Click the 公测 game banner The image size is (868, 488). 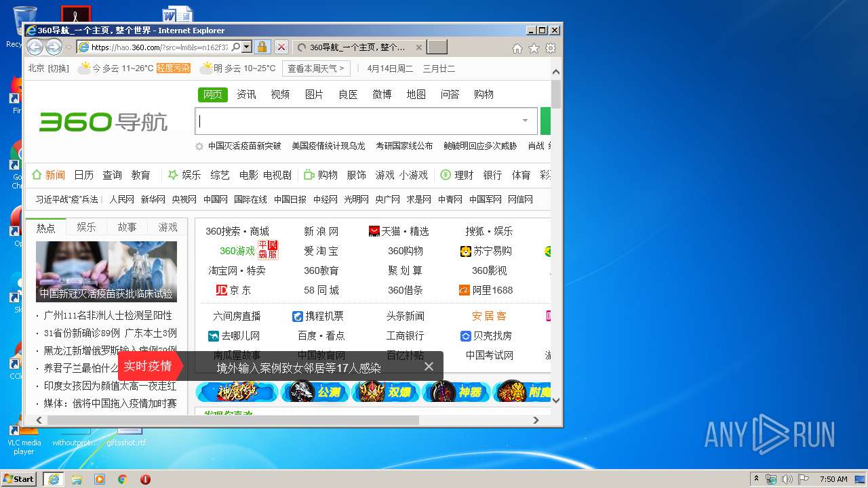click(x=315, y=392)
